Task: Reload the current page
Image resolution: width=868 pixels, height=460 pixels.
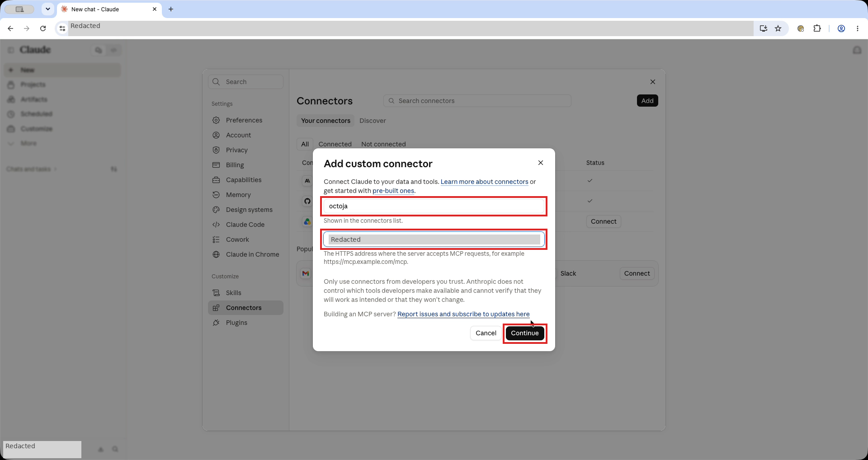Action: (43, 28)
